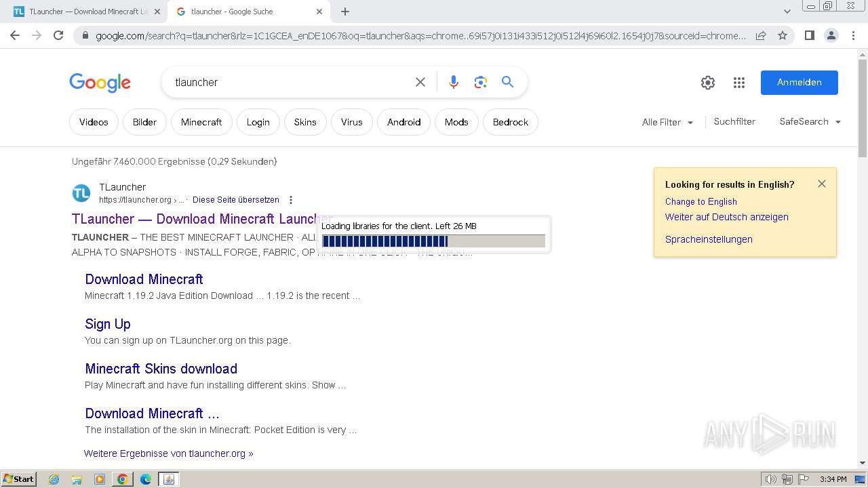Choose Weiter auf Deutsch anzeigen
This screenshot has width=868, height=488.
point(727,217)
